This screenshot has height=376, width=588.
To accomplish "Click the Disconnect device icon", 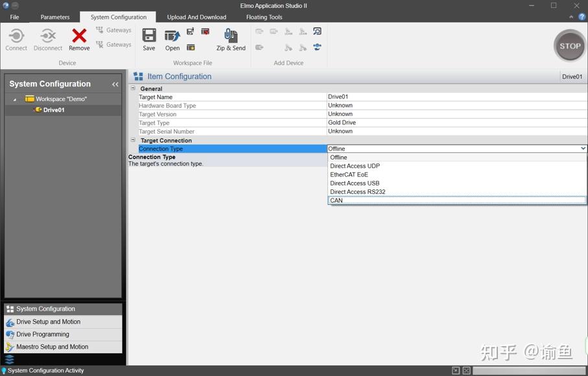I will (x=48, y=36).
